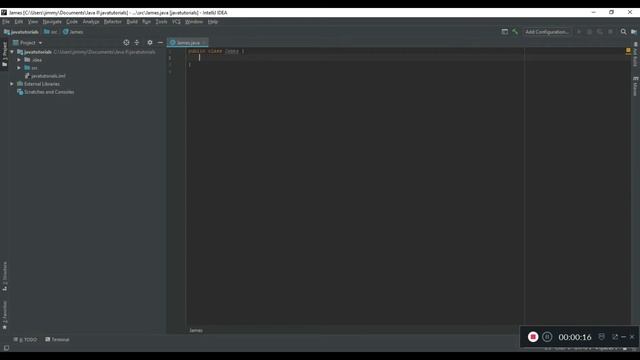Open the Terminal tool window
The image size is (640, 360).
point(58,340)
